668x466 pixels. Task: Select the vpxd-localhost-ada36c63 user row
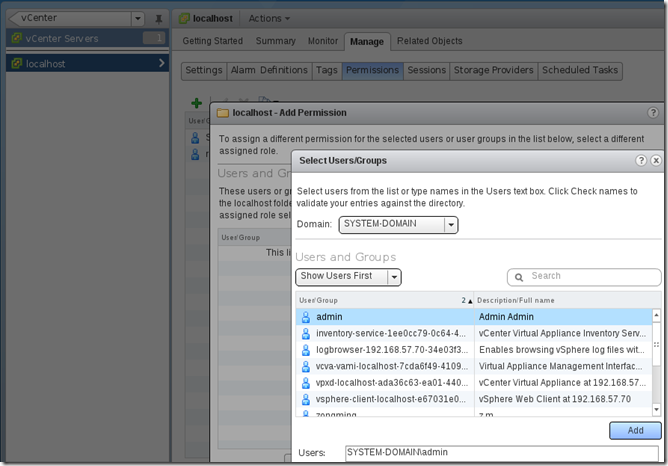coord(474,383)
